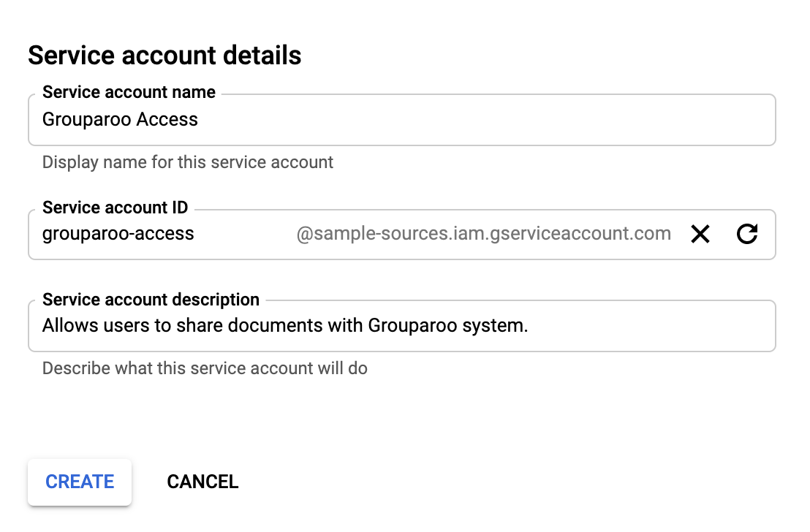
Task: Regenerate the service account ID with refresh icon
Action: click(x=747, y=234)
